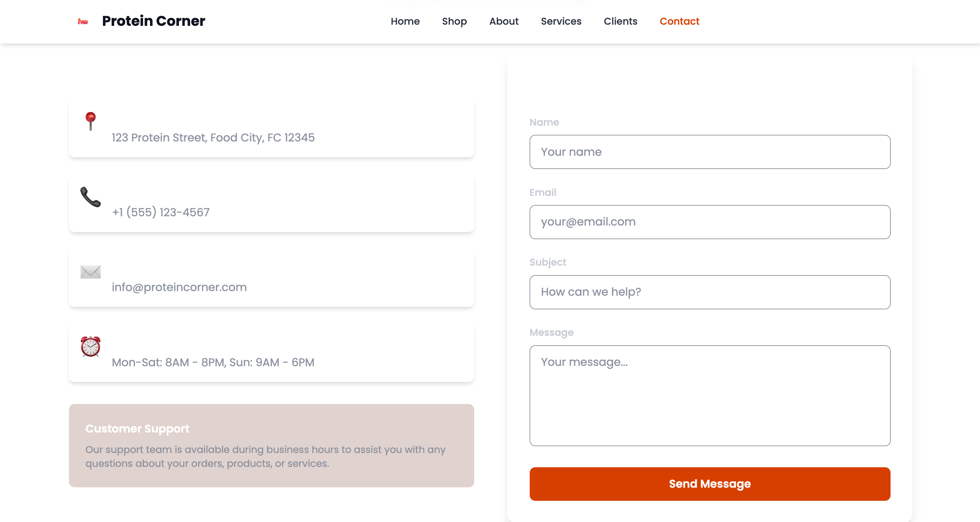The height and width of the screenshot is (522, 980).
Task: Focus the Your name input field
Action: pos(710,152)
